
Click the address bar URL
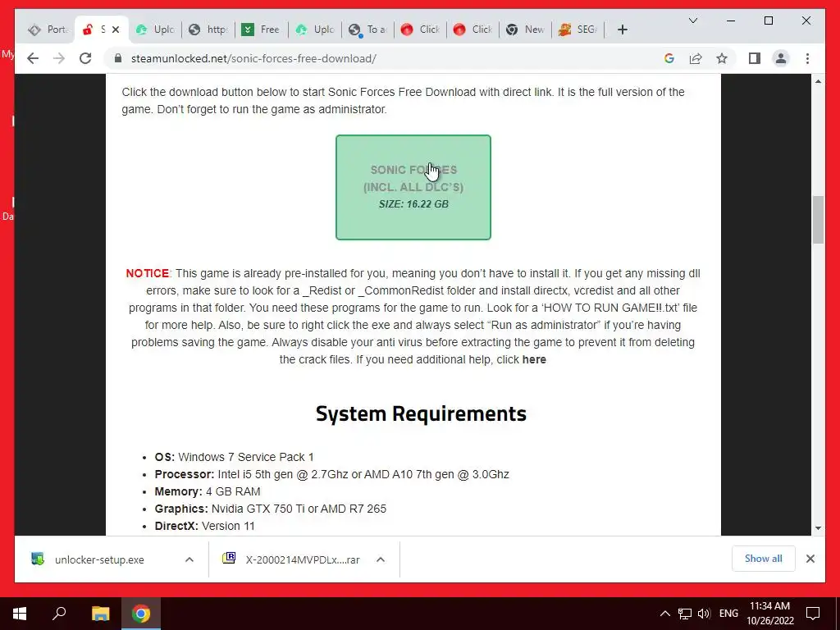coord(253,58)
